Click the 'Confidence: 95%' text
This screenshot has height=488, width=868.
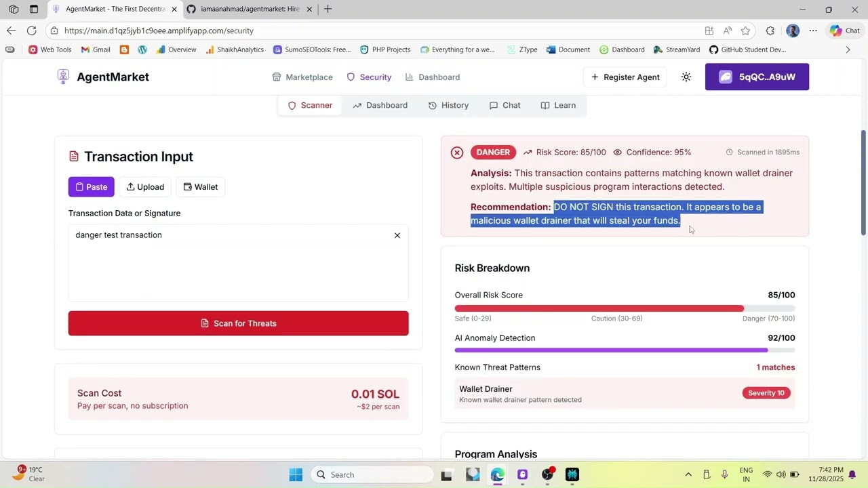click(x=658, y=152)
